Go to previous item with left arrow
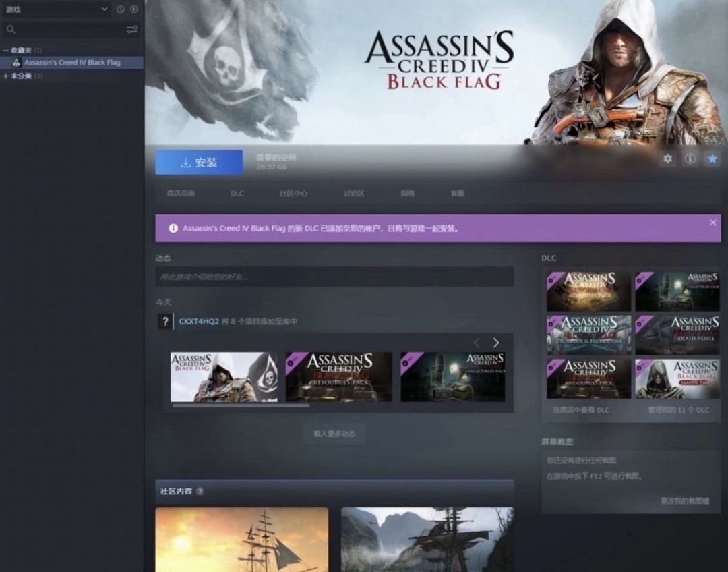Screen dimensions: 728x572 [477, 343]
